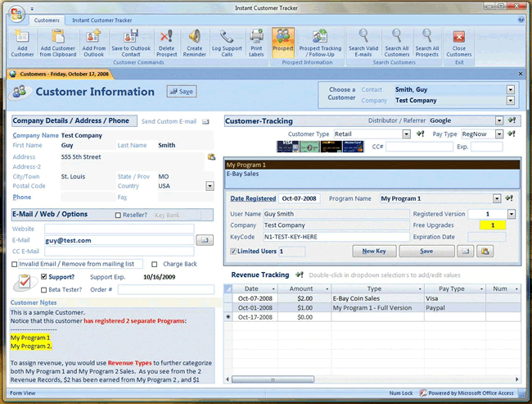Toggle the Beta Tester checkbox
This screenshot has width=532, height=404.
click(44, 289)
